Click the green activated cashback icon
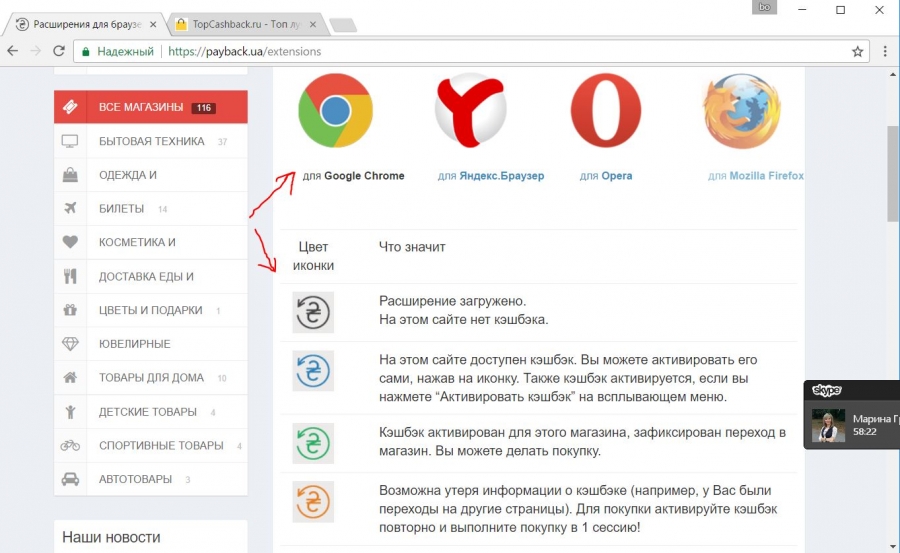The width and height of the screenshot is (900, 553). 313,443
